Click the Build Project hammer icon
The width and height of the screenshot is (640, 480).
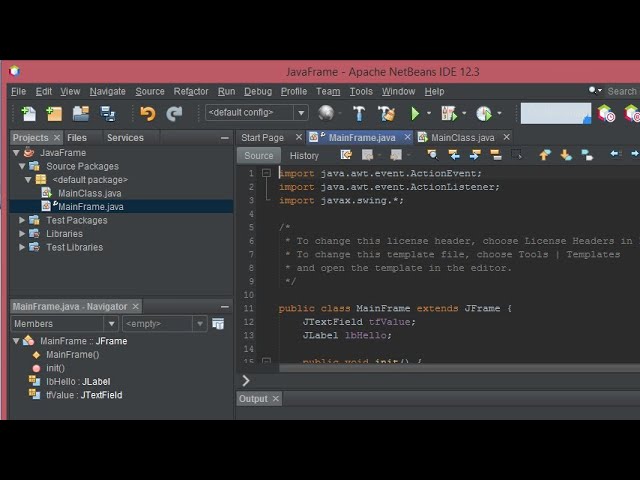click(359, 113)
